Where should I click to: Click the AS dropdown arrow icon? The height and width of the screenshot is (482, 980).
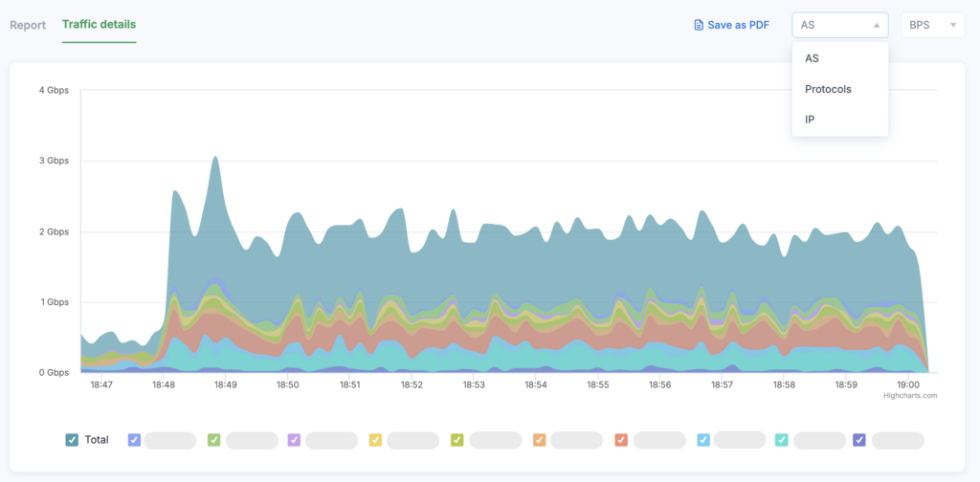point(876,25)
